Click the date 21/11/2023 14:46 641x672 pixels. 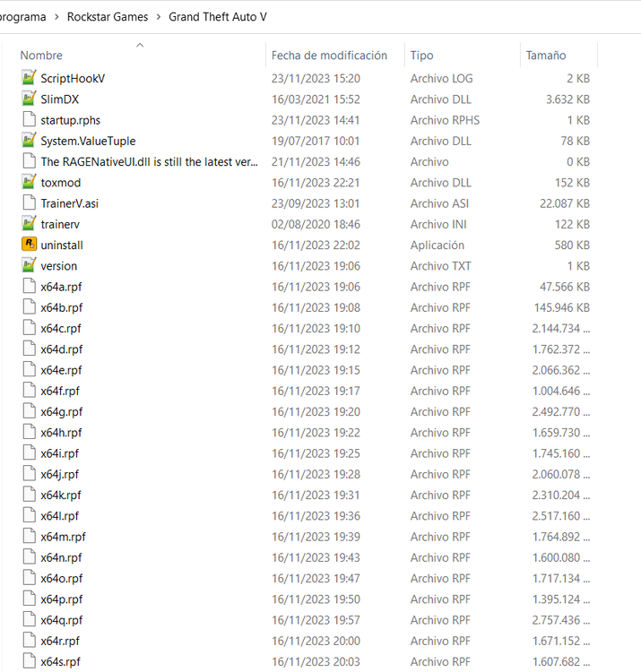[316, 161]
